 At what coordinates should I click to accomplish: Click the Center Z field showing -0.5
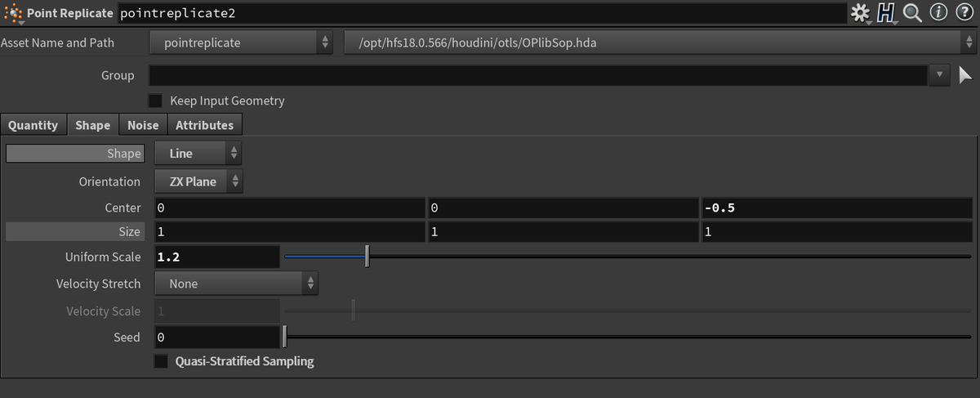(x=836, y=208)
